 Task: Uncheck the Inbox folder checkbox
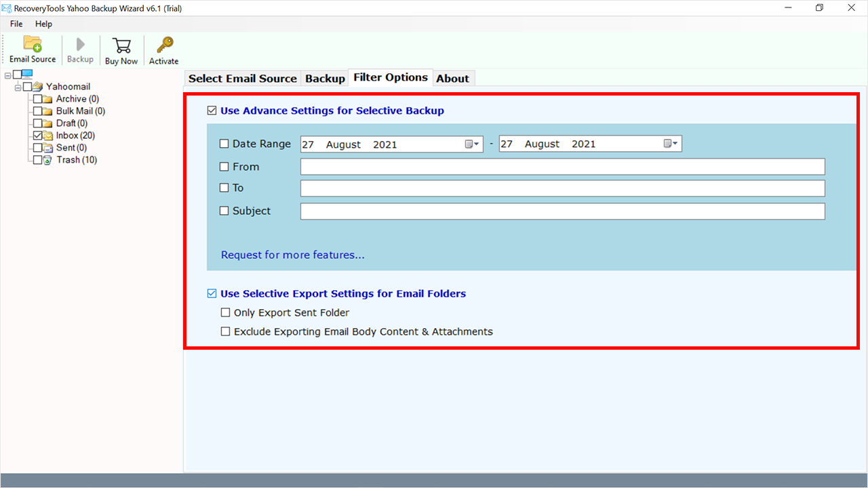38,136
